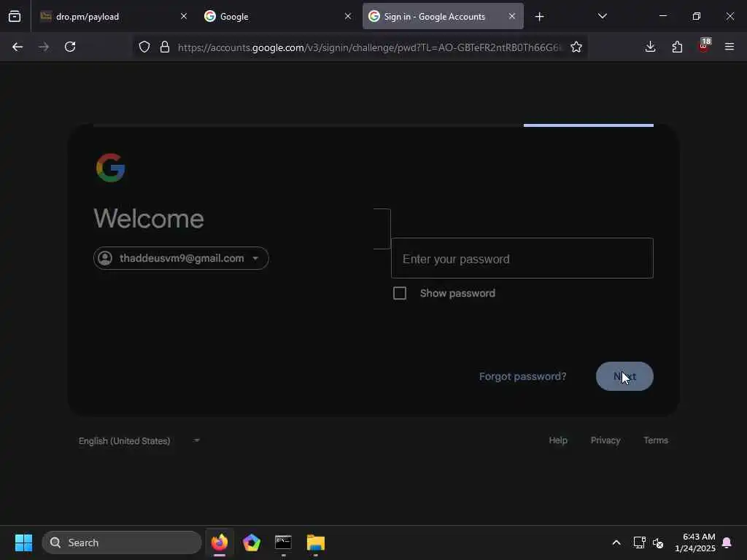
Task: Open Firefox application menu
Action: 729,47
